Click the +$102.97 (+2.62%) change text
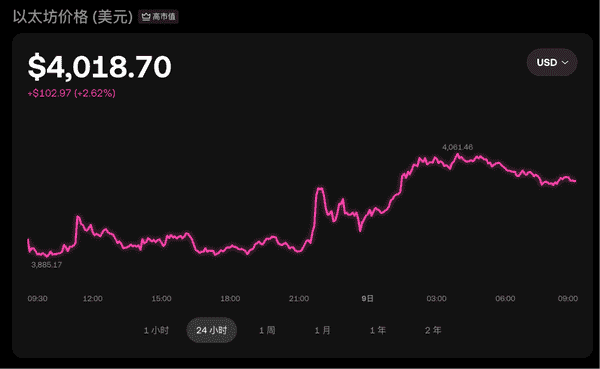The width and height of the screenshot is (600, 369). click(x=72, y=93)
